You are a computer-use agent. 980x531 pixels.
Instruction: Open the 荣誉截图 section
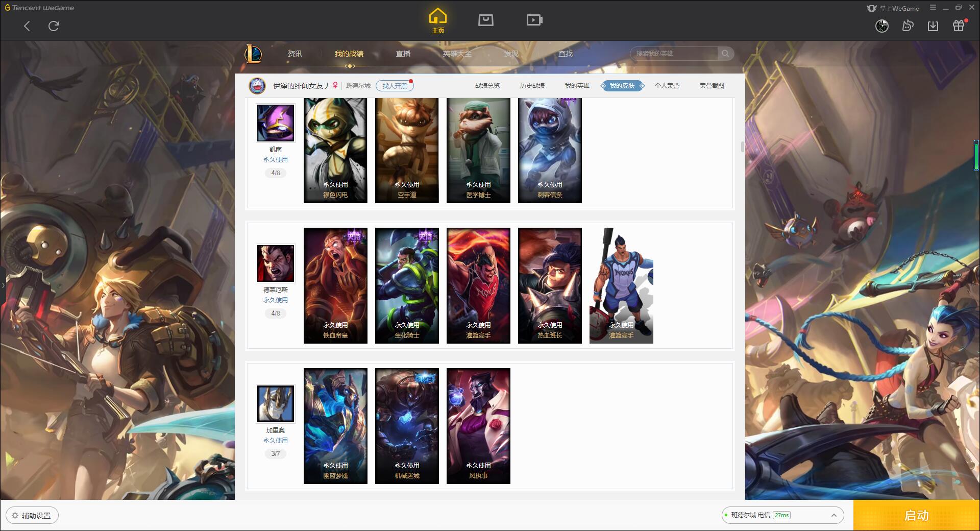[712, 86]
